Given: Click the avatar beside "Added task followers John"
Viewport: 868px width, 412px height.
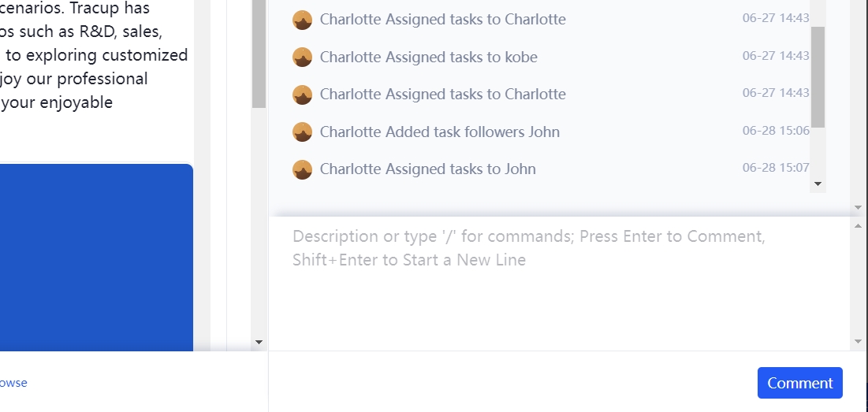Looking at the screenshot, I should tap(302, 132).
